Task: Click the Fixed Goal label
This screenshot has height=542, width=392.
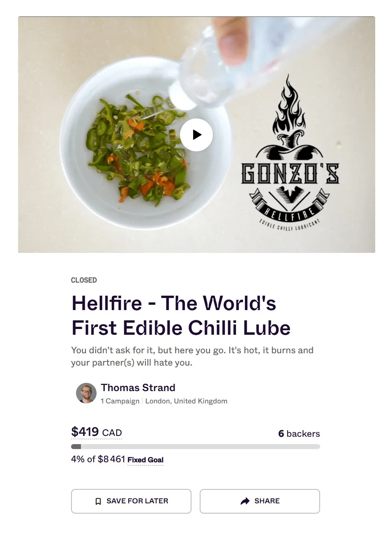Action: 145,460
